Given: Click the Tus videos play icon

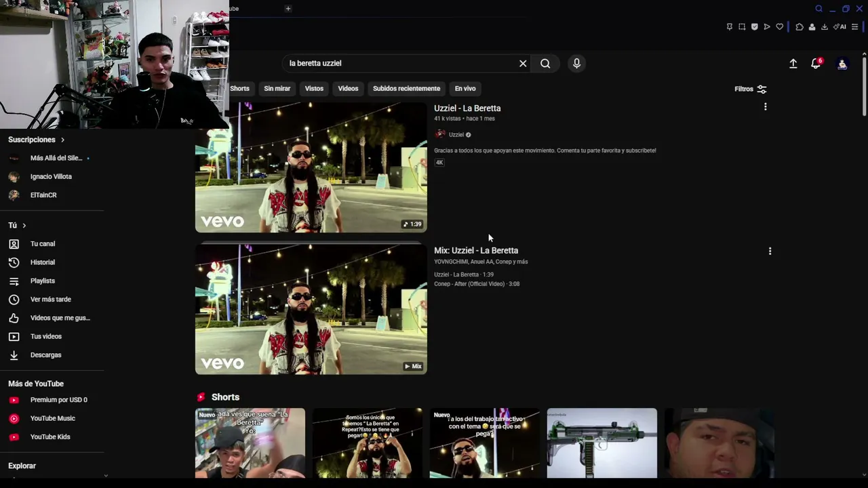Looking at the screenshot, I should 14,336.
